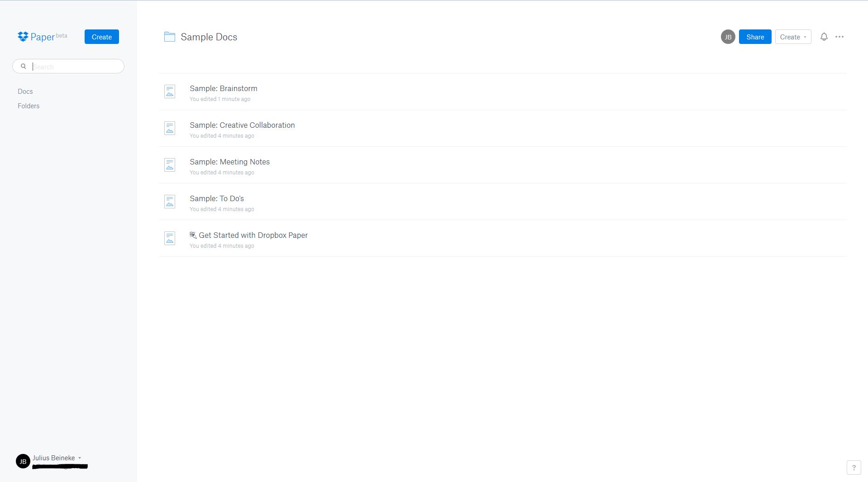Open the Sample: To Do's document

(217, 198)
